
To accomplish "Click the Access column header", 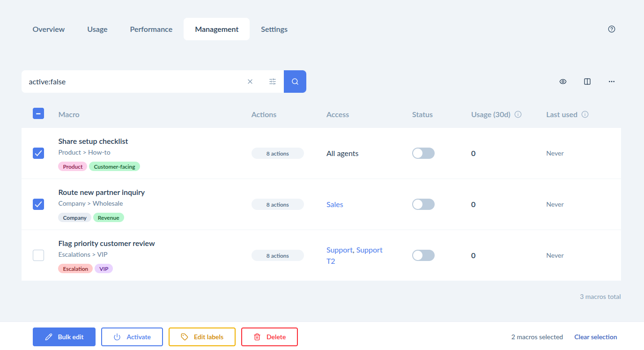I will coord(338,114).
